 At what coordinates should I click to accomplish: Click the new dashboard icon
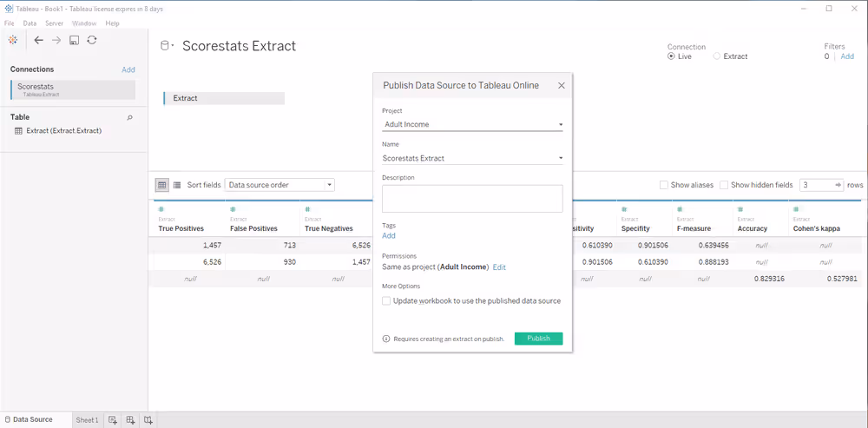point(130,420)
